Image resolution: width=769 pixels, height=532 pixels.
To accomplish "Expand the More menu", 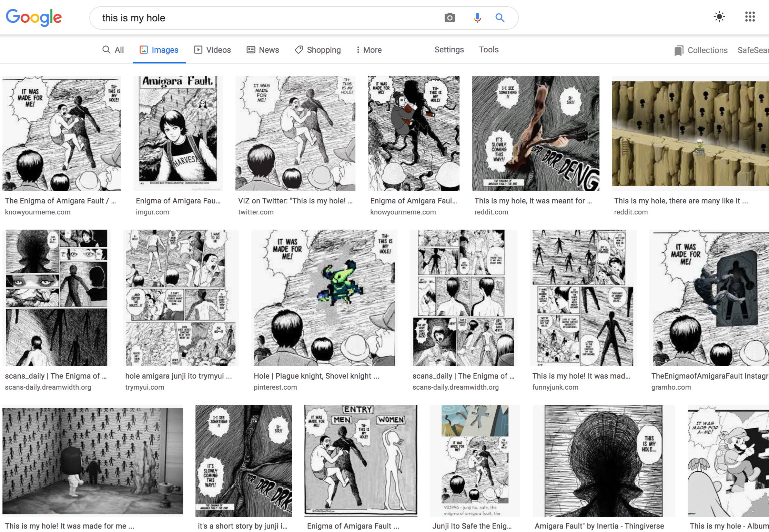I will point(369,50).
